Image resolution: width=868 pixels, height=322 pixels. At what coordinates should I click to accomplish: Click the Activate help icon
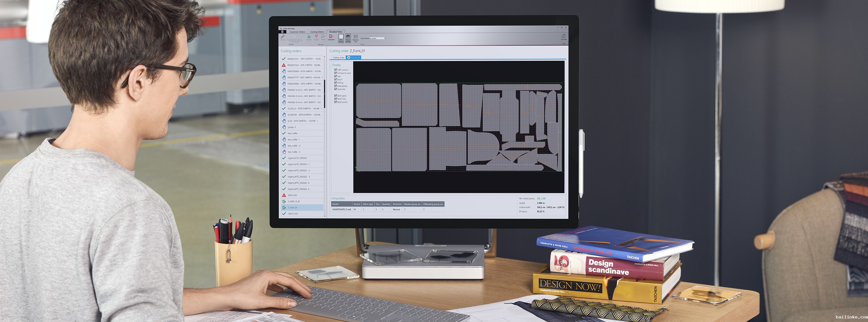563,36
